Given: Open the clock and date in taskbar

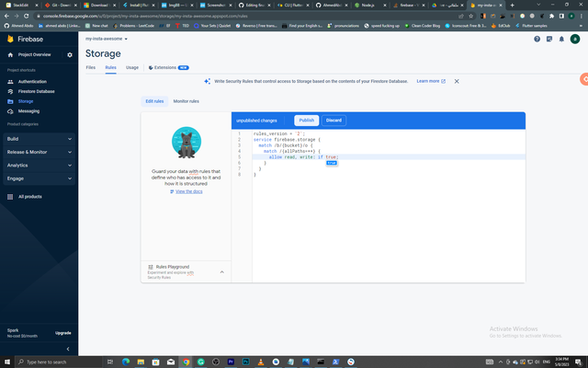Looking at the screenshot, I should (x=561, y=362).
